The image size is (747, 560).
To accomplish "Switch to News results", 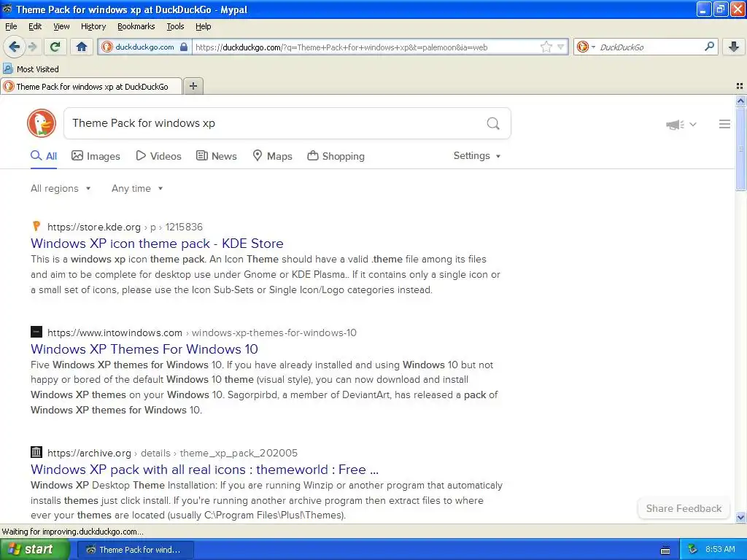I will [x=216, y=156].
